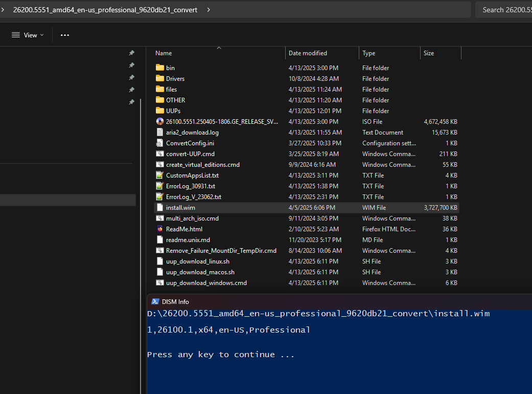Click convert-UUP.cmd script icon
The height and width of the screenshot is (394, 532).
pyautogui.click(x=160, y=154)
